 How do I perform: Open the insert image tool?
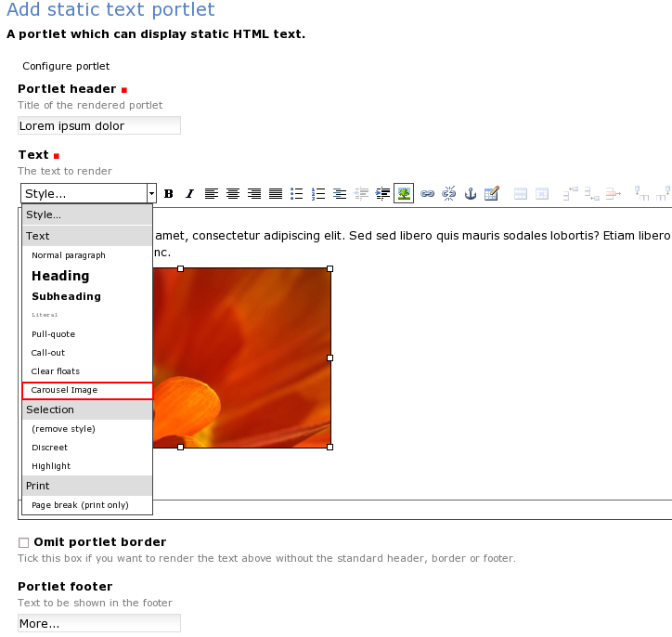pos(404,194)
